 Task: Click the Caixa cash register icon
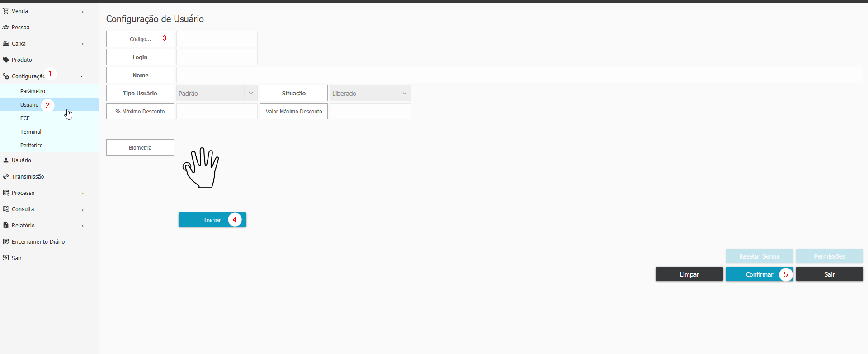(6, 43)
